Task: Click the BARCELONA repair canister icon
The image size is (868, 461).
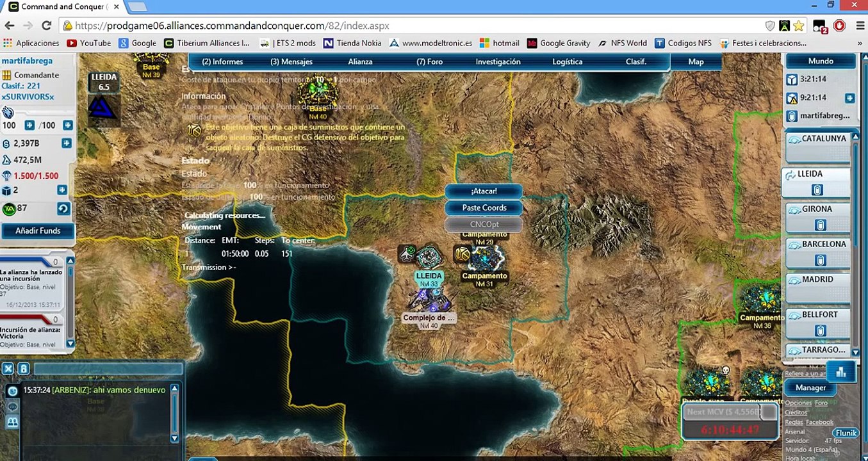Action: click(821, 261)
